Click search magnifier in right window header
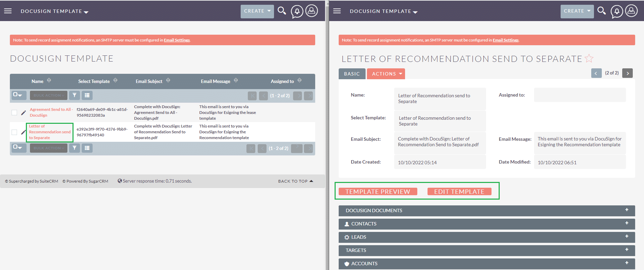This screenshot has width=644, height=270. pyautogui.click(x=602, y=11)
